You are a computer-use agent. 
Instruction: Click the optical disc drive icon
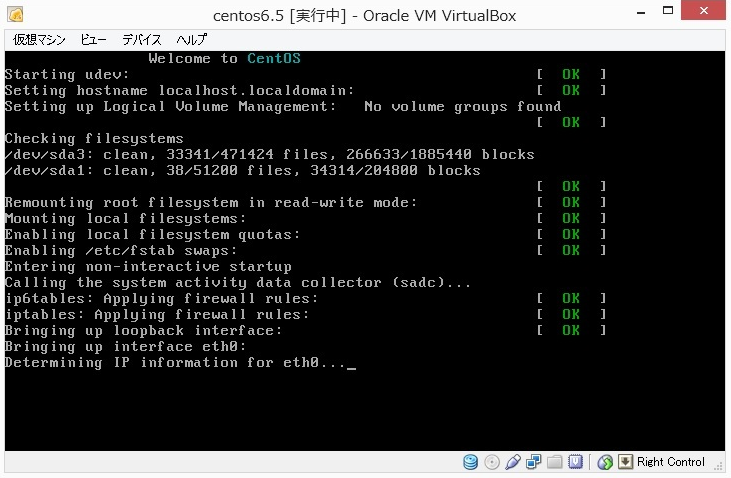(x=492, y=462)
